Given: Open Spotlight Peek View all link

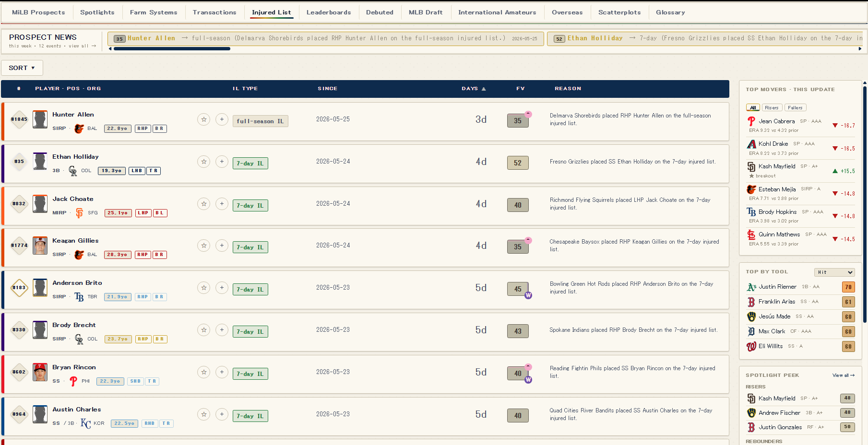Looking at the screenshot, I should click(x=844, y=375).
